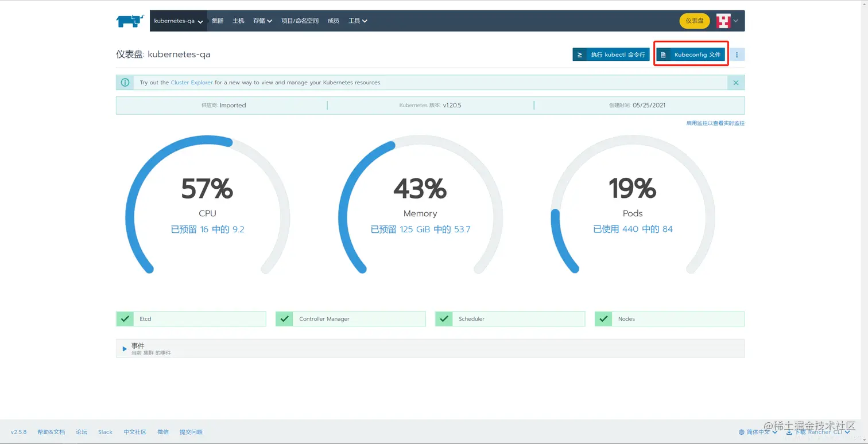The height and width of the screenshot is (444, 868).
Task: Click the info icon in the banner
Action: click(125, 83)
